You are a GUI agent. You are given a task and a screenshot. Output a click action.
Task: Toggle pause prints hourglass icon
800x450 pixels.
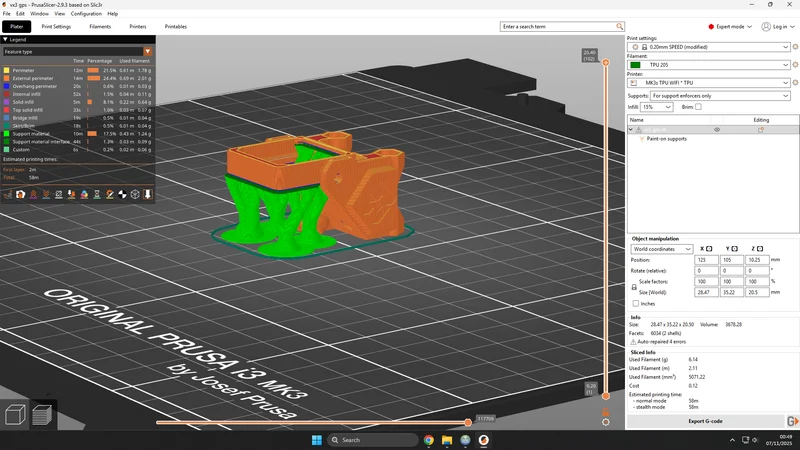coord(97,194)
